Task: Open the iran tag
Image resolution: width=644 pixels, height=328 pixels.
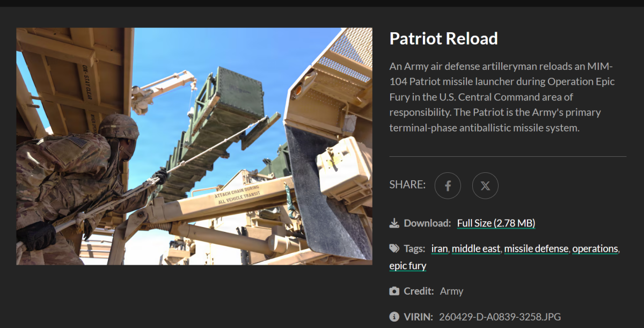Action: pos(440,249)
